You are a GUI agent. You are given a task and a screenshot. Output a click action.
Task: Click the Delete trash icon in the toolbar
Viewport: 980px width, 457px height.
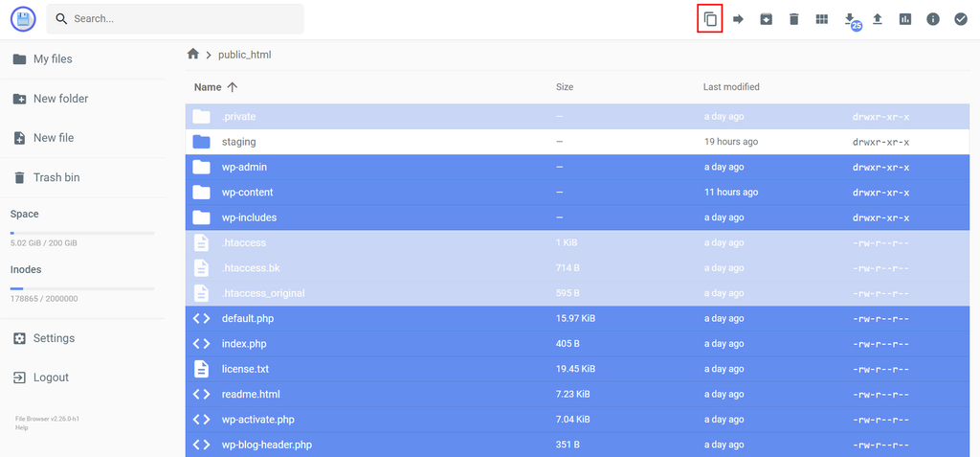pos(793,19)
